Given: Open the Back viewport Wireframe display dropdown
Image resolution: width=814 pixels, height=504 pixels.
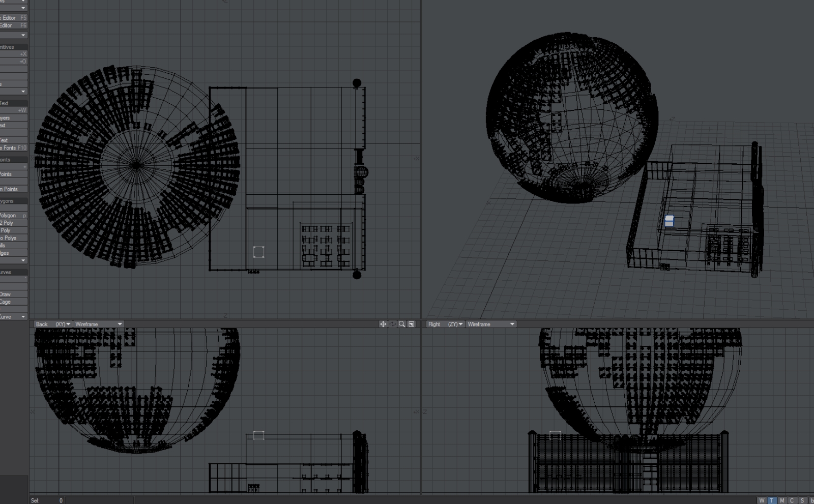Looking at the screenshot, I should [x=99, y=324].
